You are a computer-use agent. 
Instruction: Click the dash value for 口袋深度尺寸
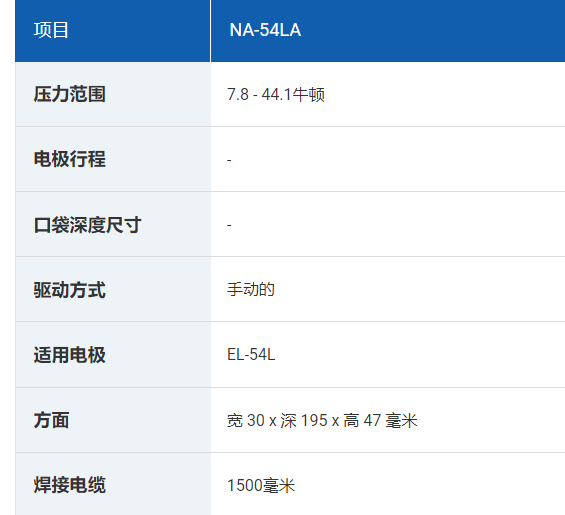point(229,225)
